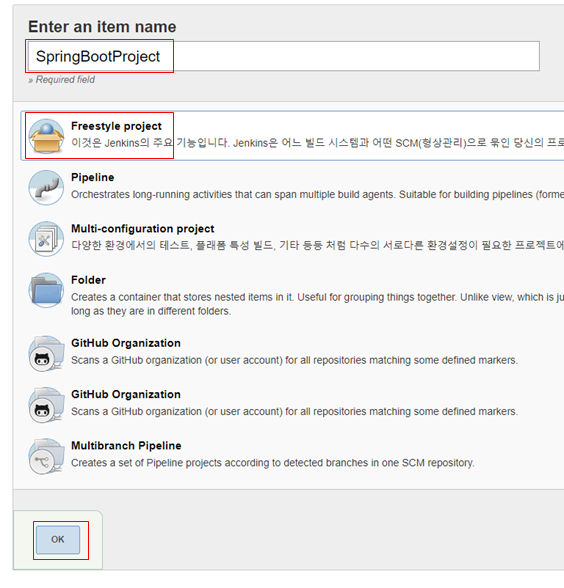The width and height of the screenshot is (564, 588).
Task: Select the Folder title
Action: pyautogui.click(x=88, y=280)
